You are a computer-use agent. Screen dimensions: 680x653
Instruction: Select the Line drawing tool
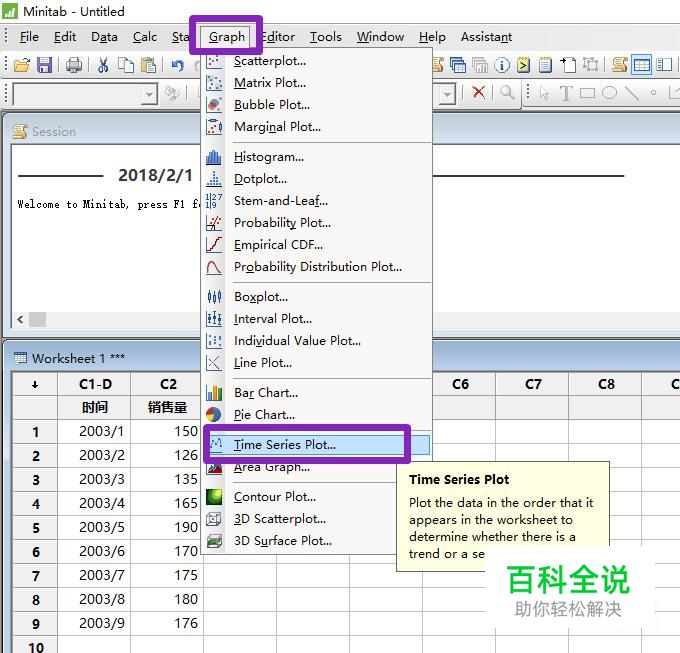coord(631,93)
